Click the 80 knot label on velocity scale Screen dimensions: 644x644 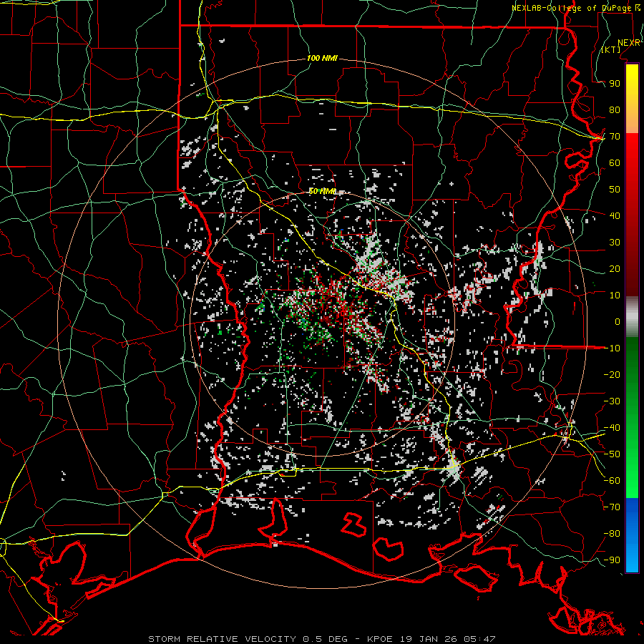pyautogui.click(x=615, y=109)
